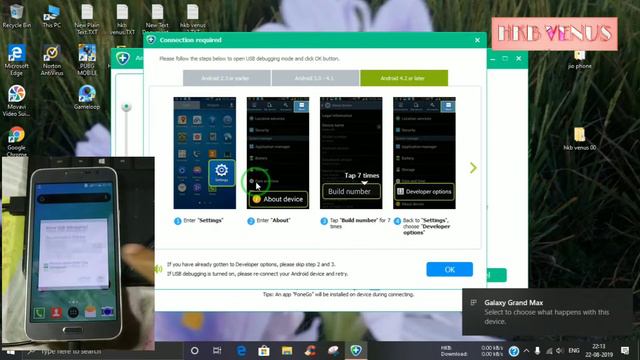The width and height of the screenshot is (640, 360).
Task: Open Movavi Video Suite desktop shortcut
Action: point(16,101)
